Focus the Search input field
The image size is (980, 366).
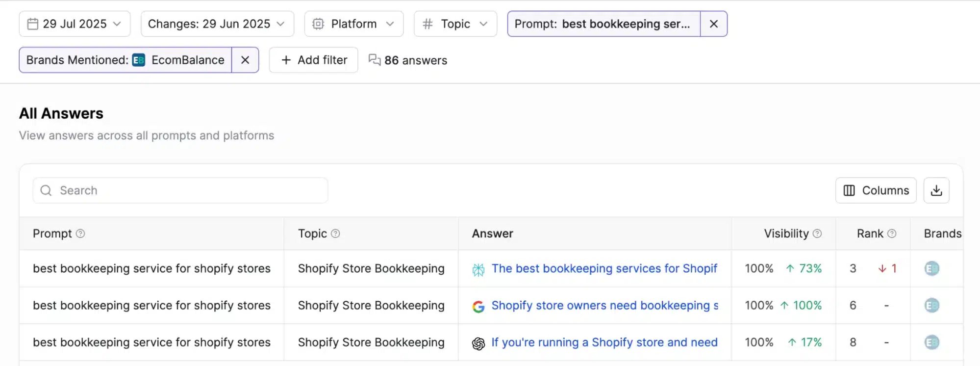(180, 190)
